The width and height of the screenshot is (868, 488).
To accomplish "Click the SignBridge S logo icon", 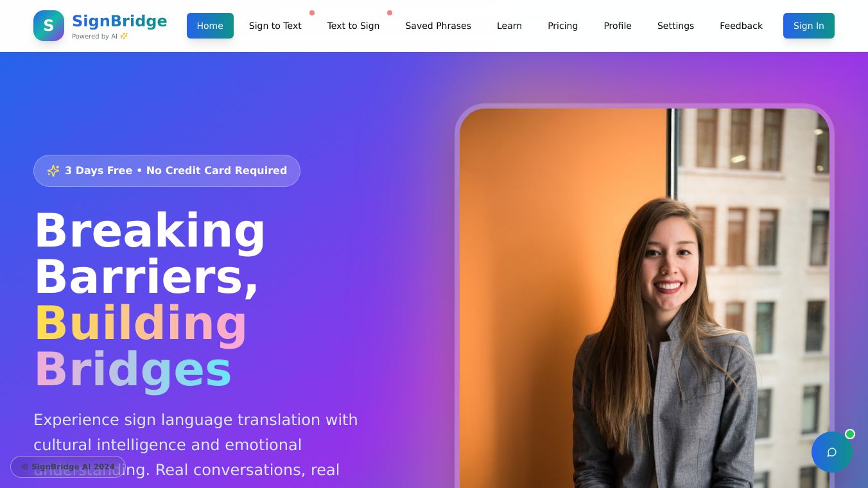I will click(x=49, y=26).
